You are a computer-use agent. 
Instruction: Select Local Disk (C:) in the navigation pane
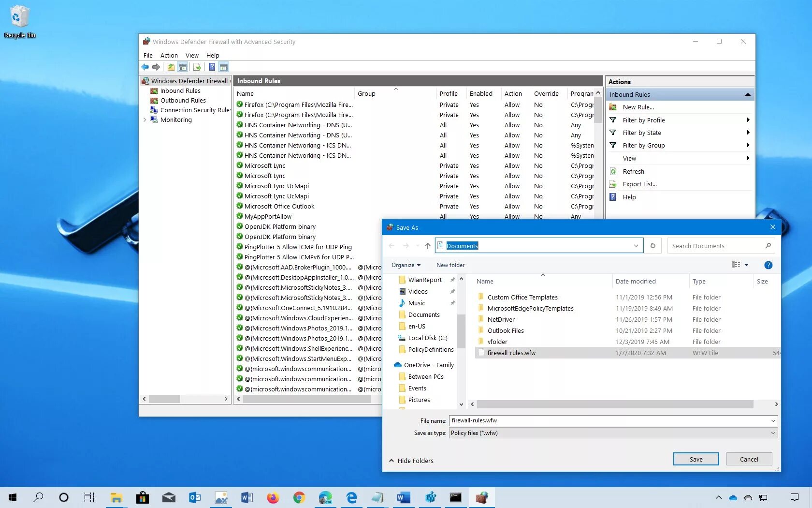[x=427, y=338]
